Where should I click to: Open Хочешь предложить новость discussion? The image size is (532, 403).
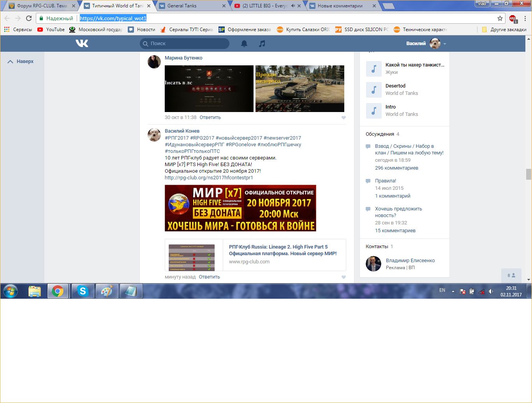tap(398, 212)
